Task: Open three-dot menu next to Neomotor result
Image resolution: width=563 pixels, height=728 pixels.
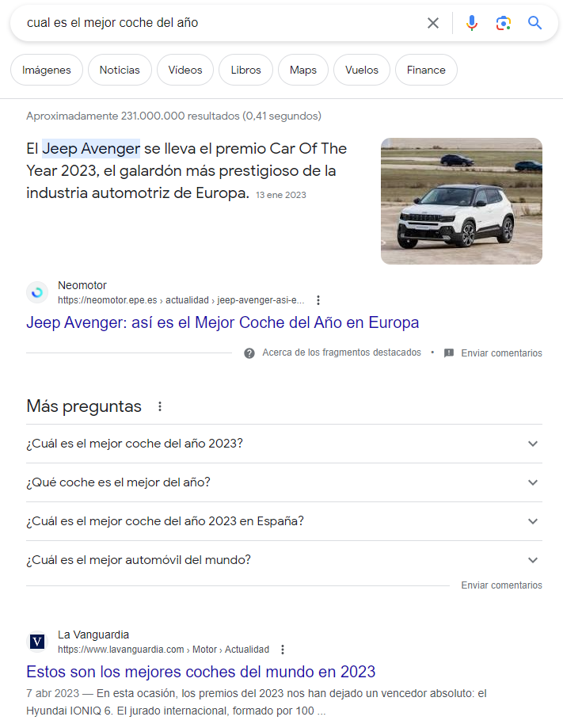Action: click(318, 300)
